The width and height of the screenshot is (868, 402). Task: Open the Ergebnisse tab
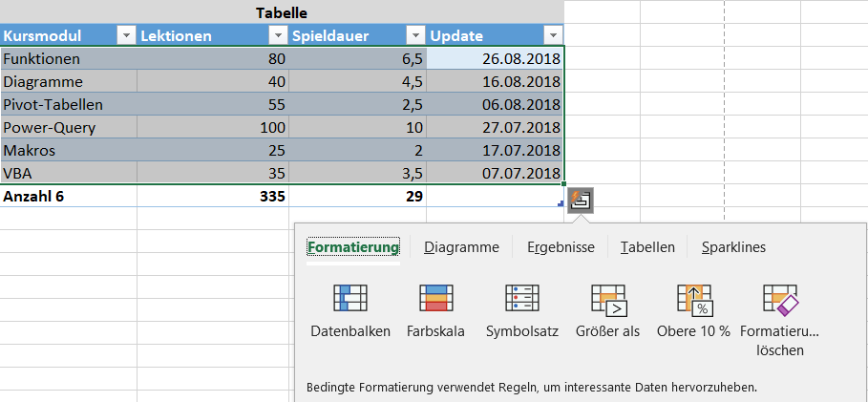click(561, 247)
